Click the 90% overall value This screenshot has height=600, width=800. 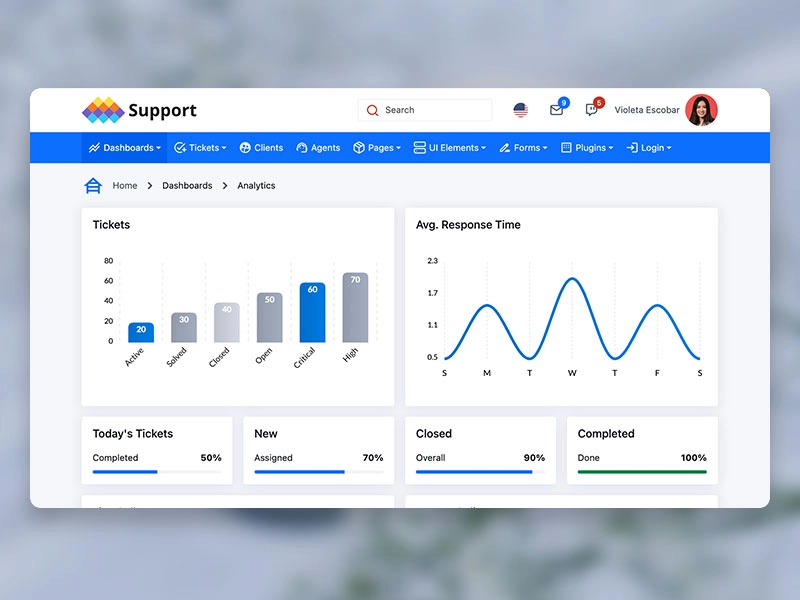pos(534,458)
